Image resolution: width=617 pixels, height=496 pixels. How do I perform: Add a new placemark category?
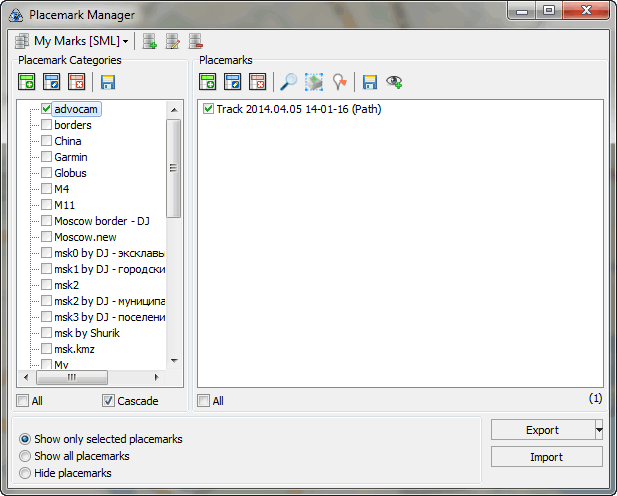point(27,83)
